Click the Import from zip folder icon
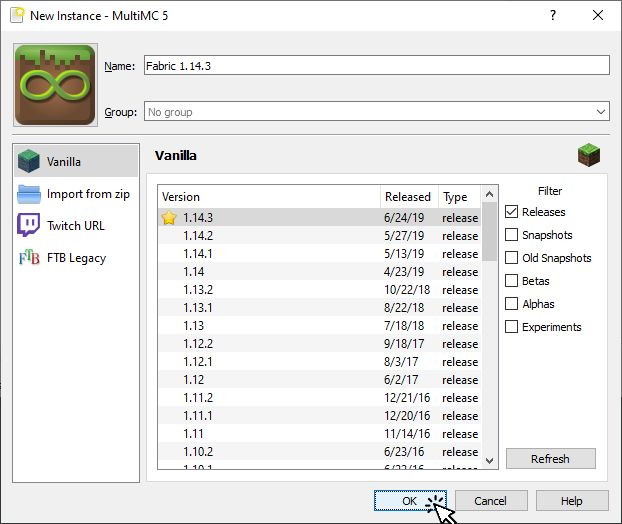Image resolution: width=622 pixels, height=524 pixels. point(29,194)
